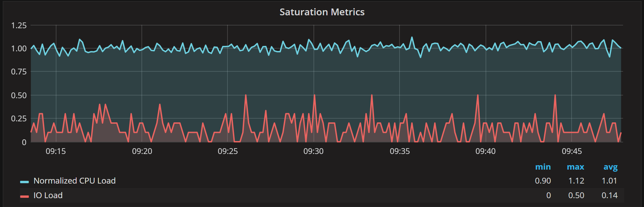Click IO Load avg value 0.14
The height and width of the screenshot is (207, 644).
click(609, 195)
